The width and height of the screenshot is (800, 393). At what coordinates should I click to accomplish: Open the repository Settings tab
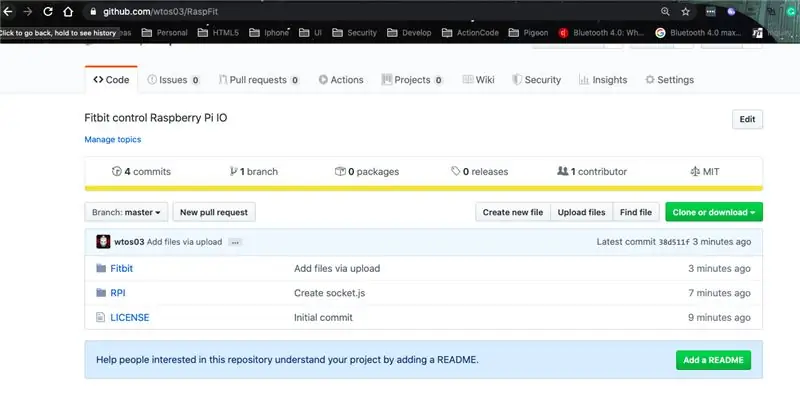[x=669, y=80]
